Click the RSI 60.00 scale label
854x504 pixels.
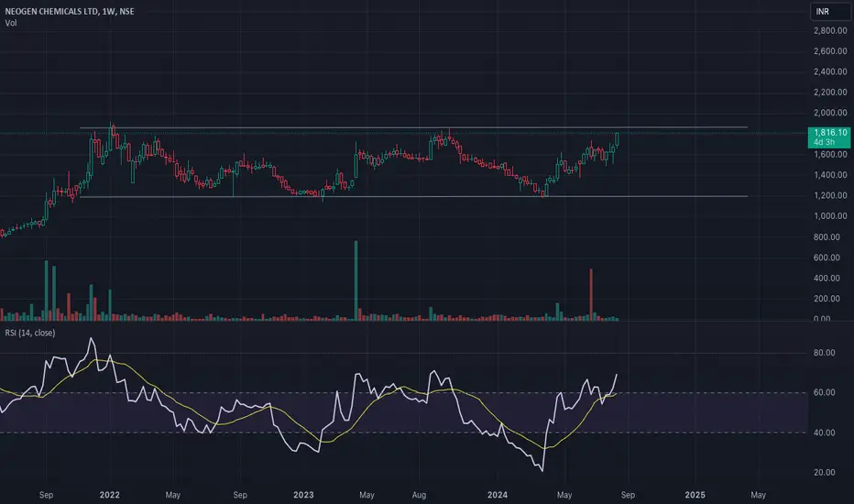tap(824, 392)
